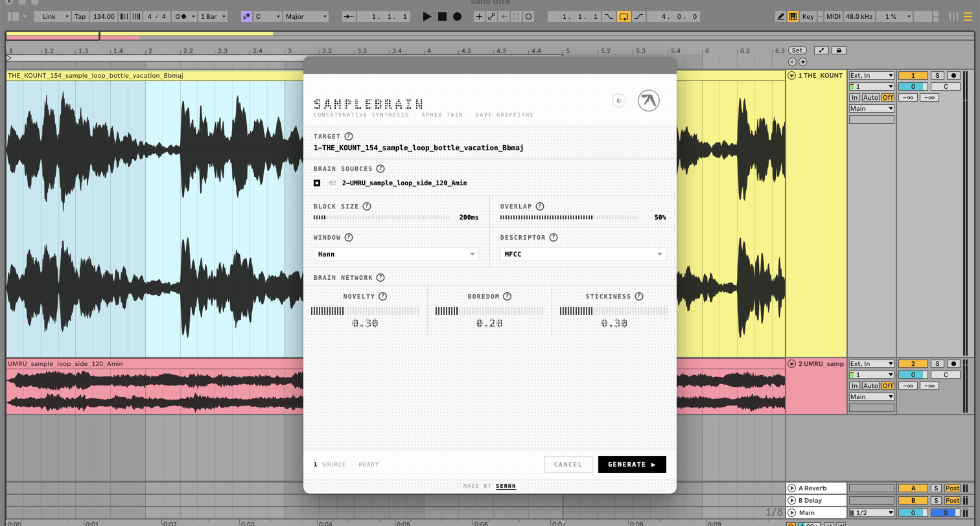
Task: Start playback with the Play button
Action: click(x=426, y=16)
